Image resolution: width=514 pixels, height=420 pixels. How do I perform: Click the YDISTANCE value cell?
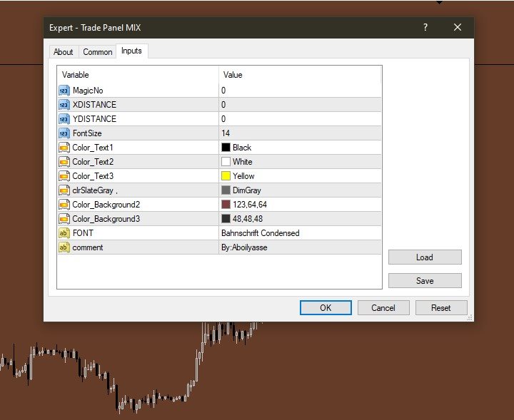300,119
